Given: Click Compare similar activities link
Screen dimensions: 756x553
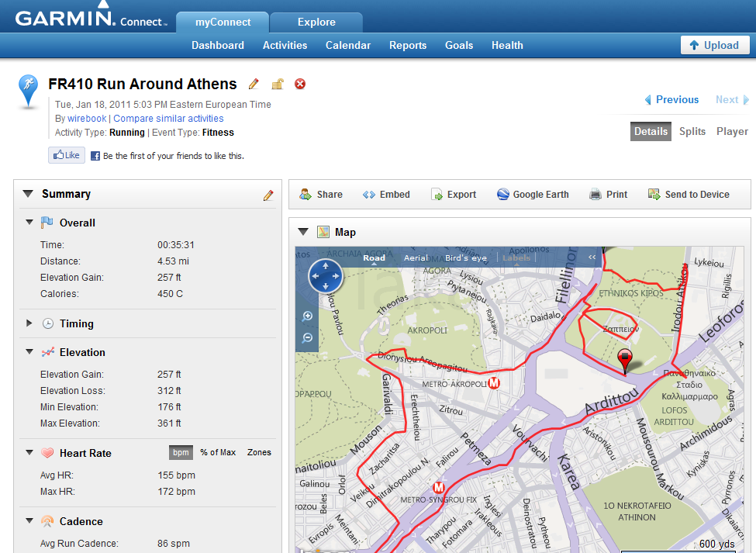Looking at the screenshot, I should click(x=168, y=119).
